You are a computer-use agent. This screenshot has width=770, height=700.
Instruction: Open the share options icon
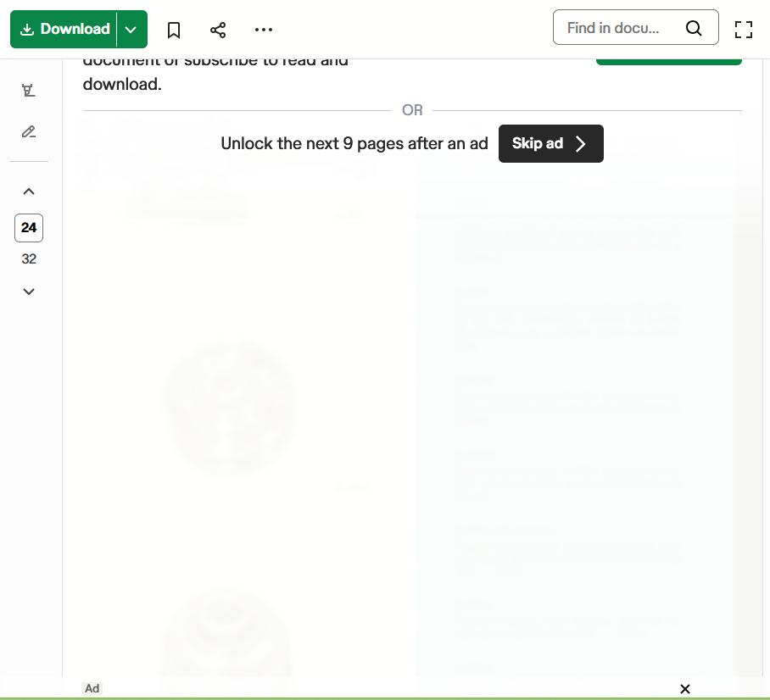(218, 30)
